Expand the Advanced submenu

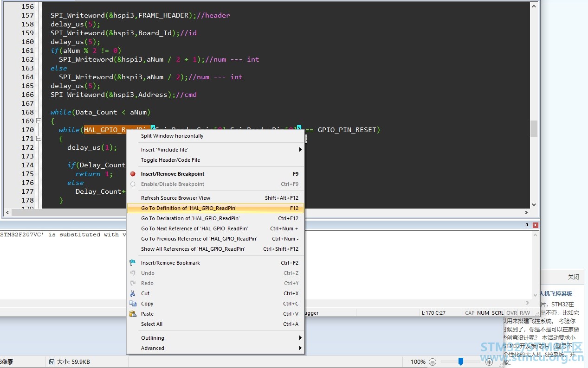pyautogui.click(x=215, y=348)
